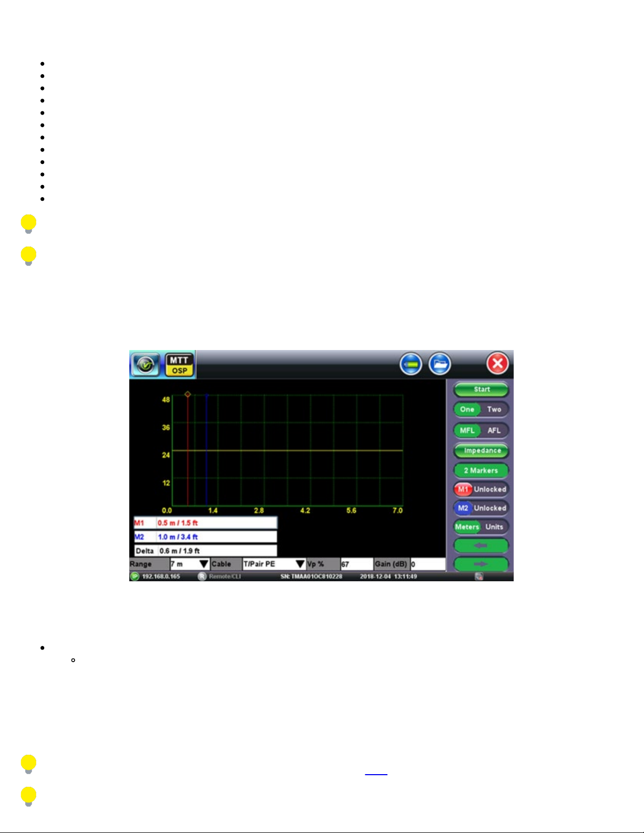This screenshot has height=833, width=644.
Task: Click IP address 192.168.0.165
Action: point(161,577)
